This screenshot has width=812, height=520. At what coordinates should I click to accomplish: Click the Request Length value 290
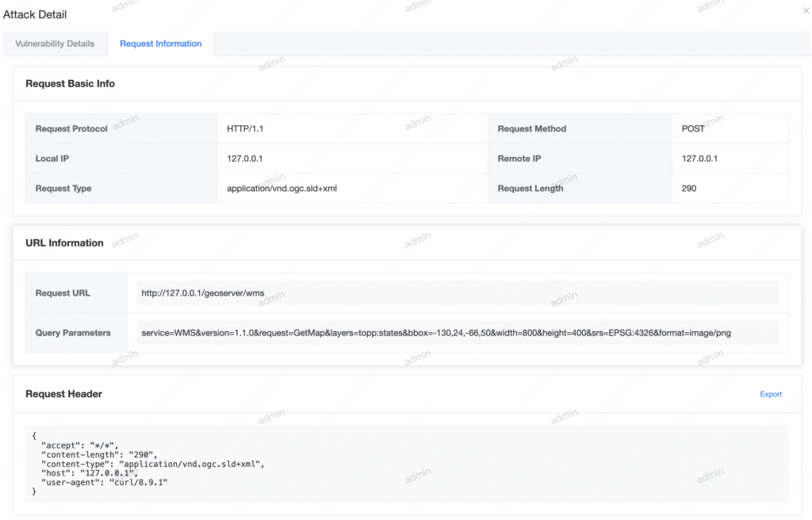click(689, 189)
